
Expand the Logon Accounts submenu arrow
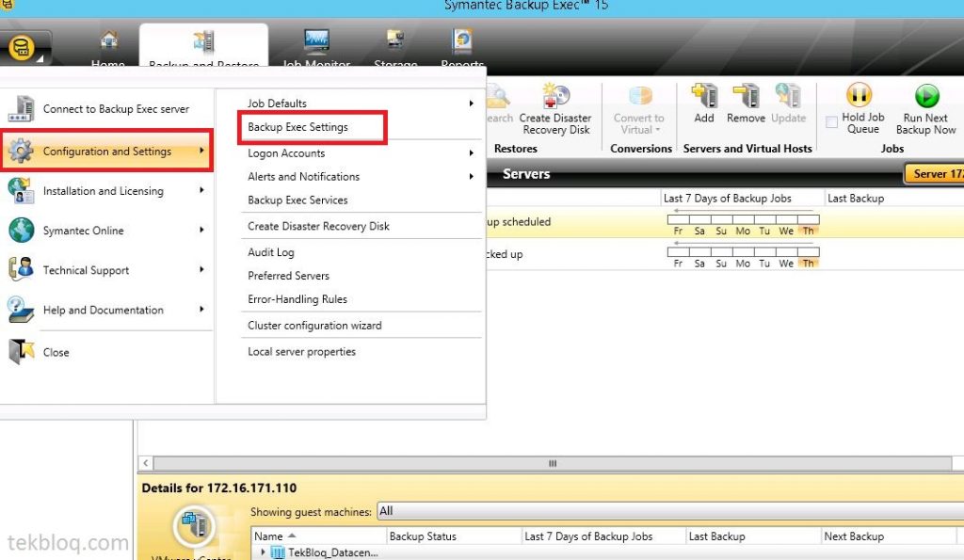tap(471, 153)
